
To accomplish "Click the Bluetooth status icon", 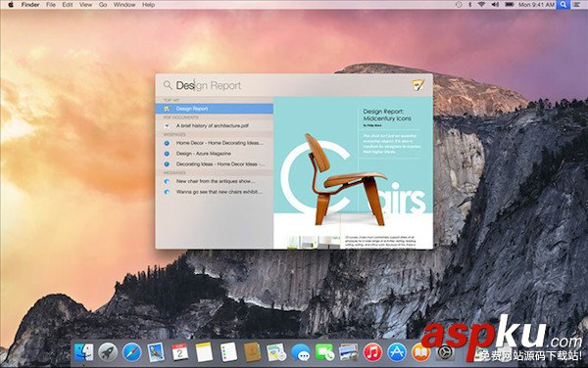I will (469, 5).
